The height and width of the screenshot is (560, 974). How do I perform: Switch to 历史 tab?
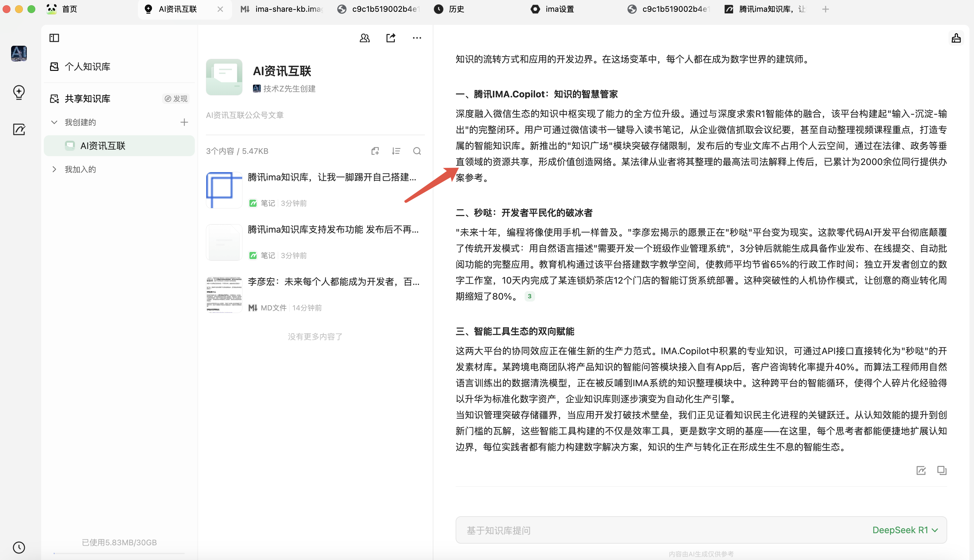click(449, 9)
